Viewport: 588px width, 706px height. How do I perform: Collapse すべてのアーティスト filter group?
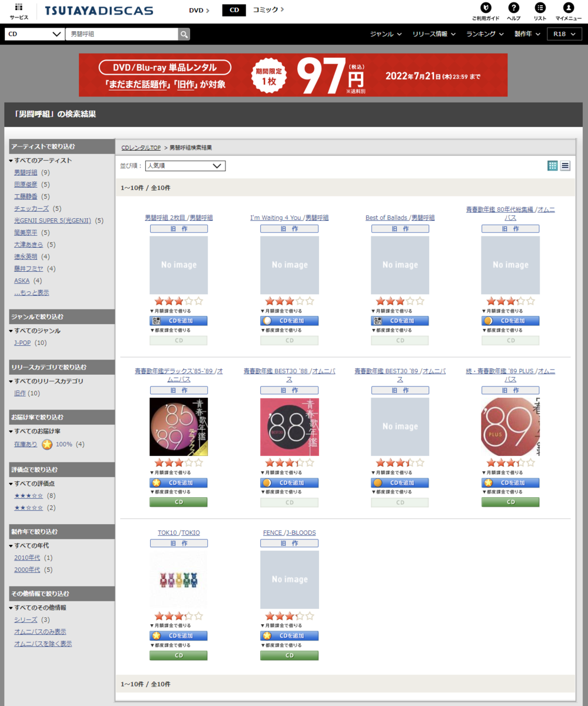click(x=41, y=161)
